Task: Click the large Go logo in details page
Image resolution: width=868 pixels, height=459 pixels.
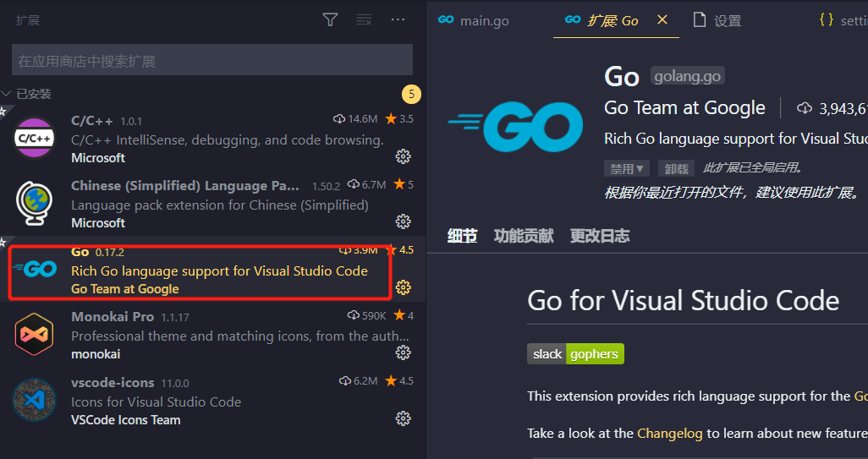Action: click(515, 127)
